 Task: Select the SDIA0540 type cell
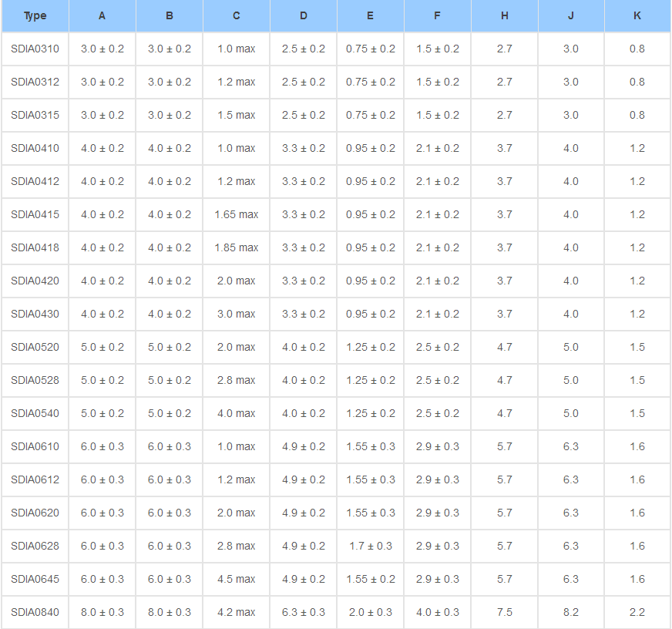pos(35,413)
